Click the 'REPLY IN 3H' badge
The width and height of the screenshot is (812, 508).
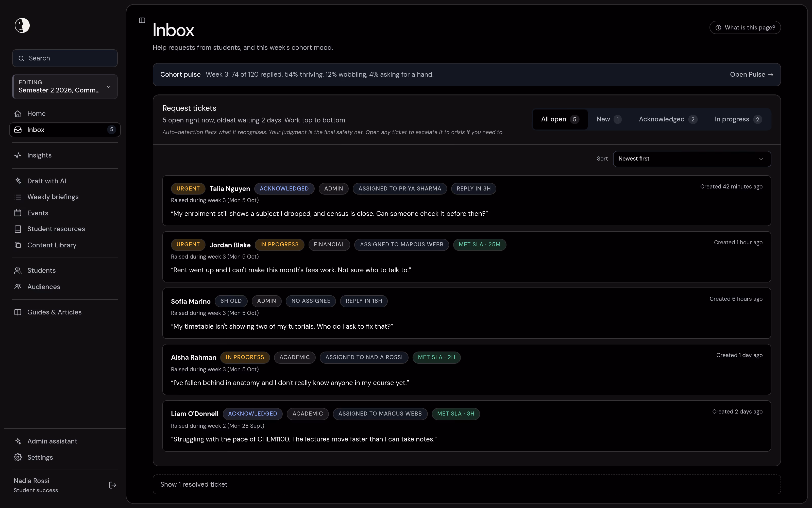click(473, 189)
